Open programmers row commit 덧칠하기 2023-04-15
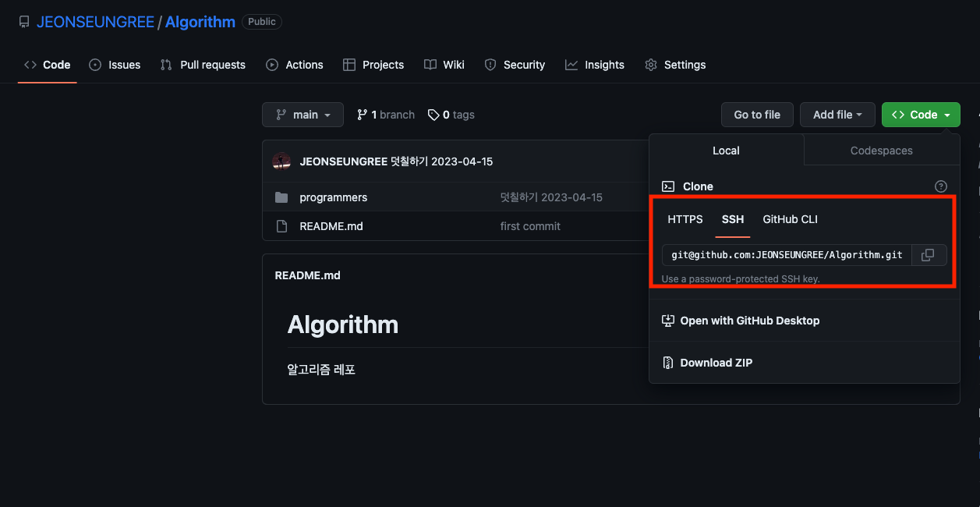 (551, 197)
